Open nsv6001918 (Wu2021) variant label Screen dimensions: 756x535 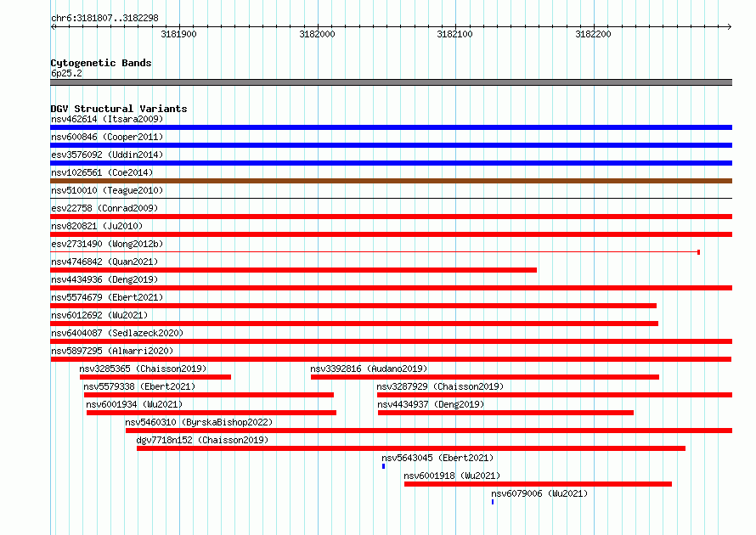[x=452, y=476]
